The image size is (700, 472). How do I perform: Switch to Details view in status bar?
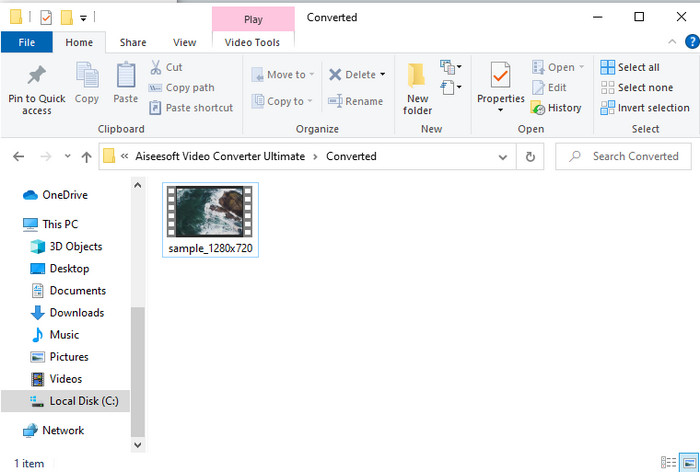(x=668, y=462)
